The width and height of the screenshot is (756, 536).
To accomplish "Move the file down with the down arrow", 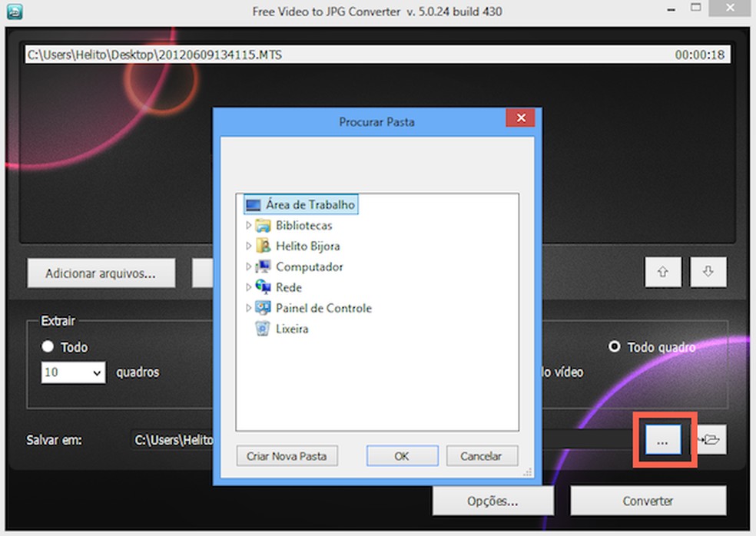I will pyautogui.click(x=708, y=272).
